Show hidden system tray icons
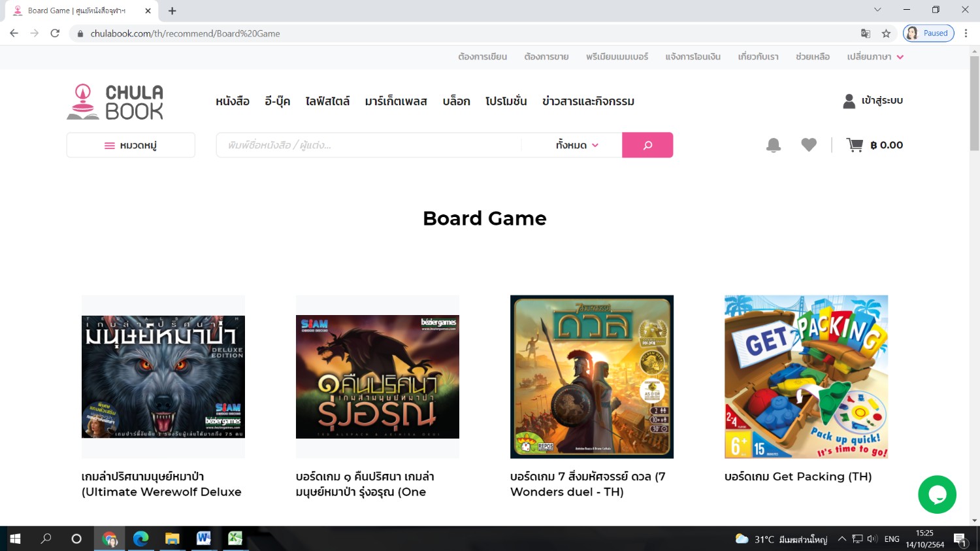The height and width of the screenshot is (551, 980). point(841,539)
